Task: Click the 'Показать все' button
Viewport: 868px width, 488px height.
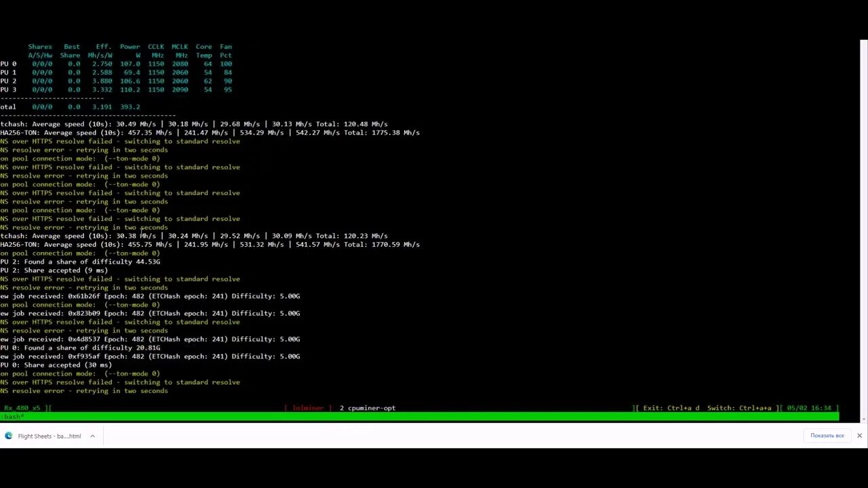Action: [x=827, y=435]
